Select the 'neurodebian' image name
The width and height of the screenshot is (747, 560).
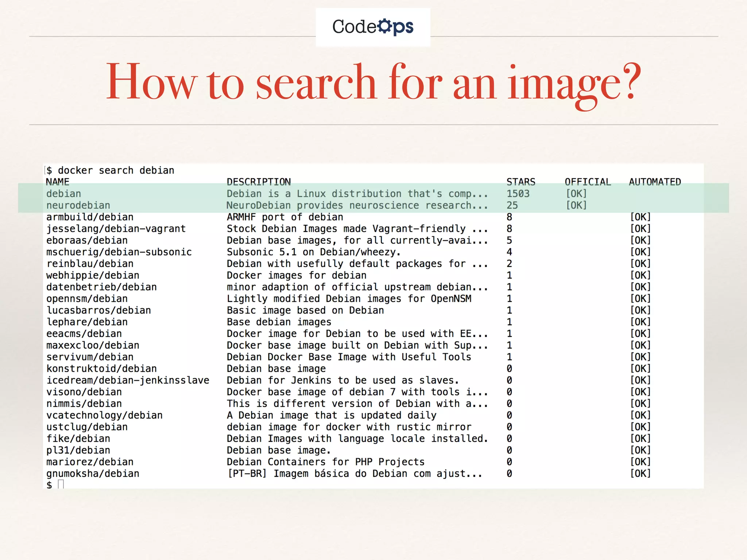click(x=78, y=205)
